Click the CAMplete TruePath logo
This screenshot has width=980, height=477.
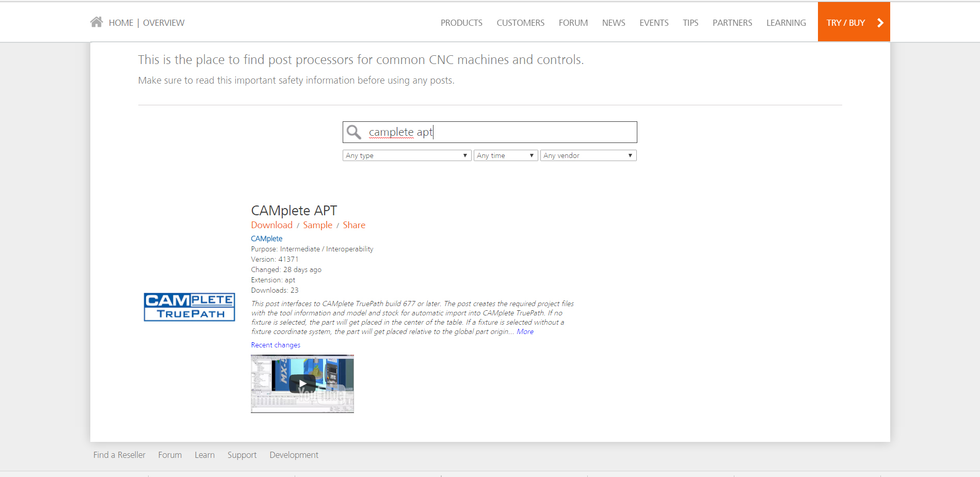[x=189, y=307]
